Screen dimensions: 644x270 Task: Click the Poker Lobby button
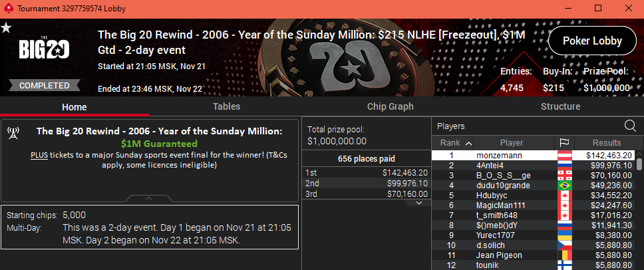click(x=592, y=41)
